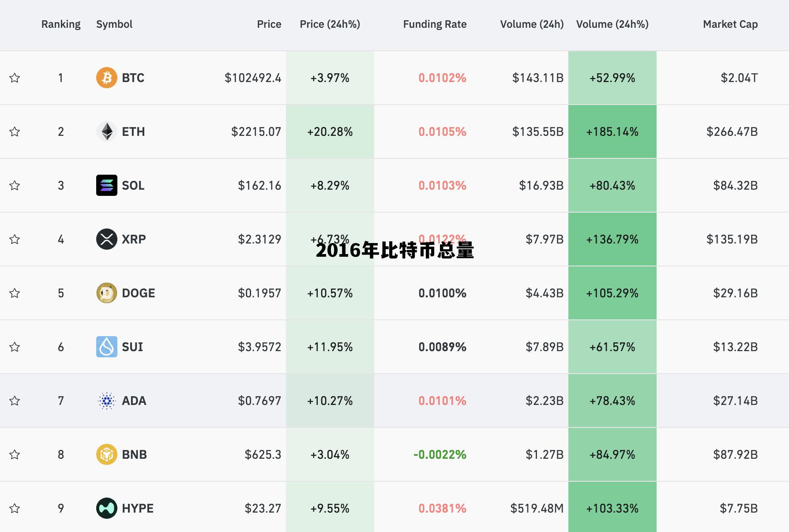Sort the table by Funding Rate
Image resolution: width=789 pixels, height=532 pixels.
[x=435, y=24]
